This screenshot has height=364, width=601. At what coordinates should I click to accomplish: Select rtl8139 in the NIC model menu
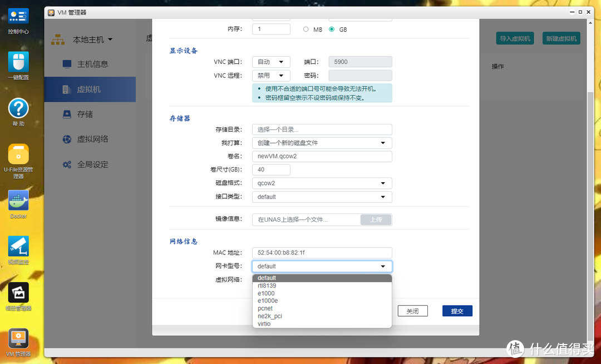pos(267,285)
